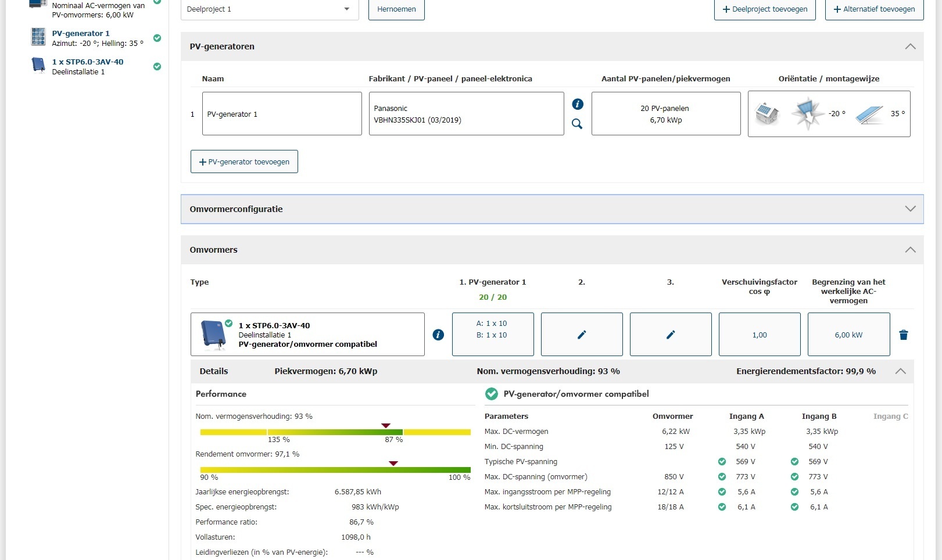
Task: Click the info icon next to STP6.0-3AV-40 inverter
Action: 438,335
